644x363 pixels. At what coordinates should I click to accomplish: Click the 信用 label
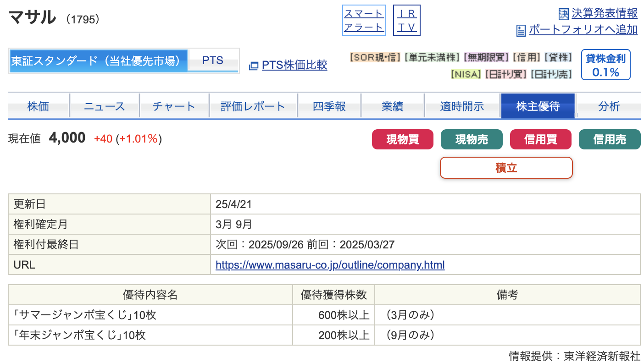[x=527, y=57]
